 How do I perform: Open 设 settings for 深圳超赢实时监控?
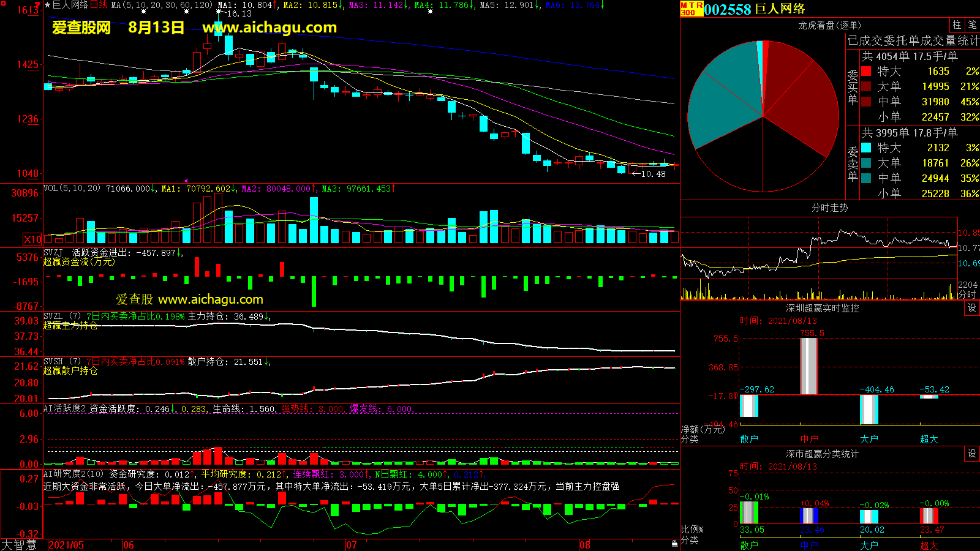pos(972,308)
